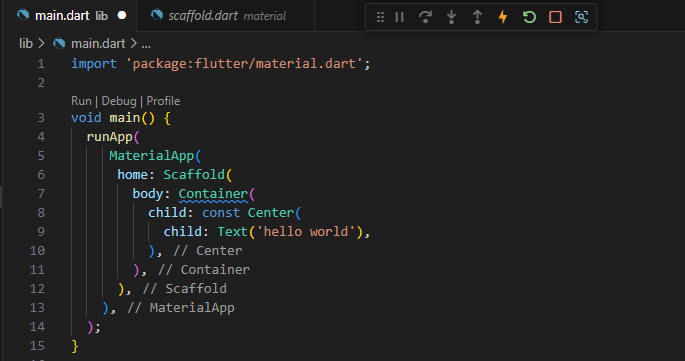Click the Run code lens link
The image size is (685, 361).
(81, 101)
